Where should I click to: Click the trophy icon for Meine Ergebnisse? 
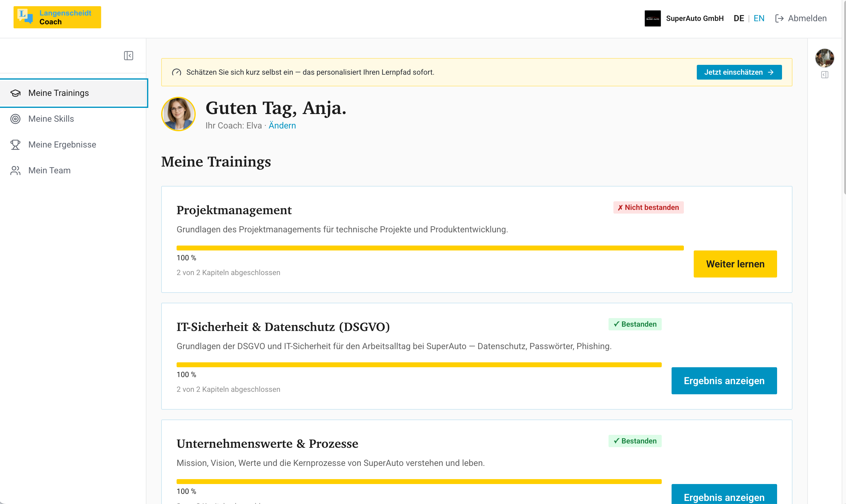[x=15, y=145]
